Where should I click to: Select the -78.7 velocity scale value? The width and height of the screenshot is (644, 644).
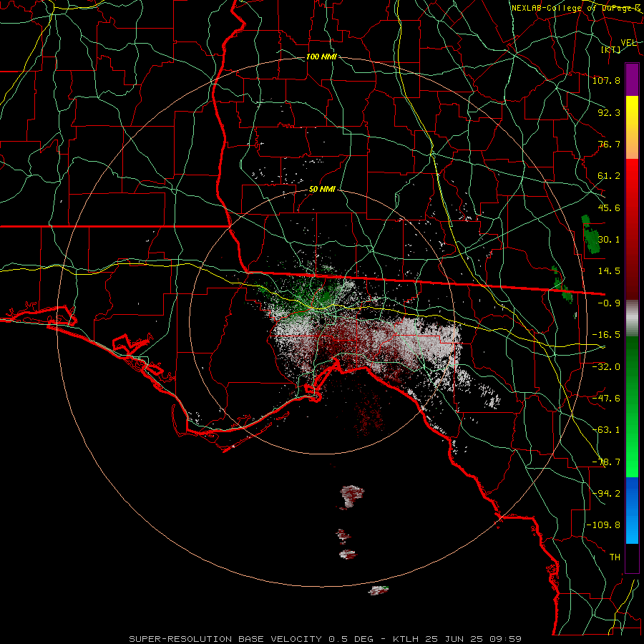click(606, 462)
